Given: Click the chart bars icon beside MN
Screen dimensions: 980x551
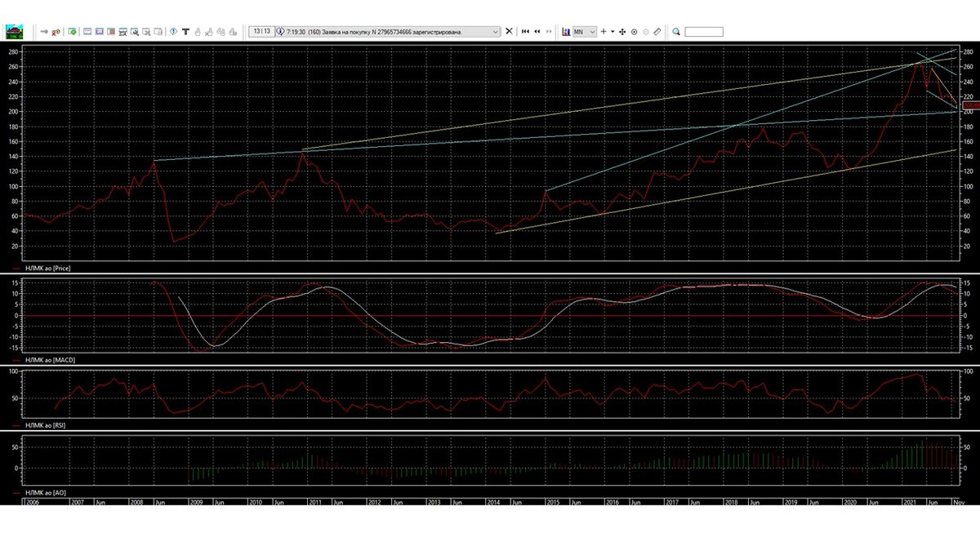Looking at the screenshot, I should click(x=566, y=31).
